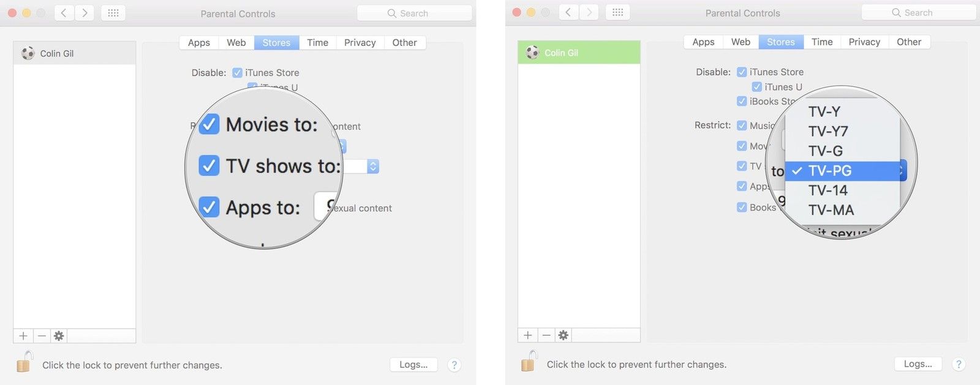Image resolution: width=980 pixels, height=385 pixels.
Task: Select the highlighted Colin Gil user in the right sidebar
Action: point(579,53)
